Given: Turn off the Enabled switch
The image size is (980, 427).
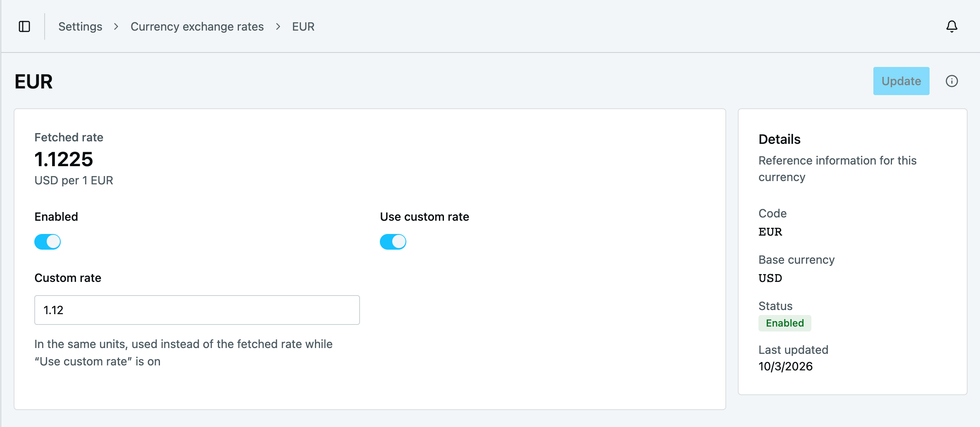Looking at the screenshot, I should 48,242.
